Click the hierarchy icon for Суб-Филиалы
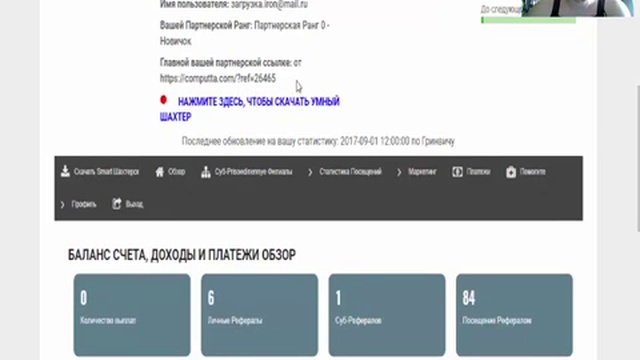Screen dimensions: 640x360 [206, 172]
